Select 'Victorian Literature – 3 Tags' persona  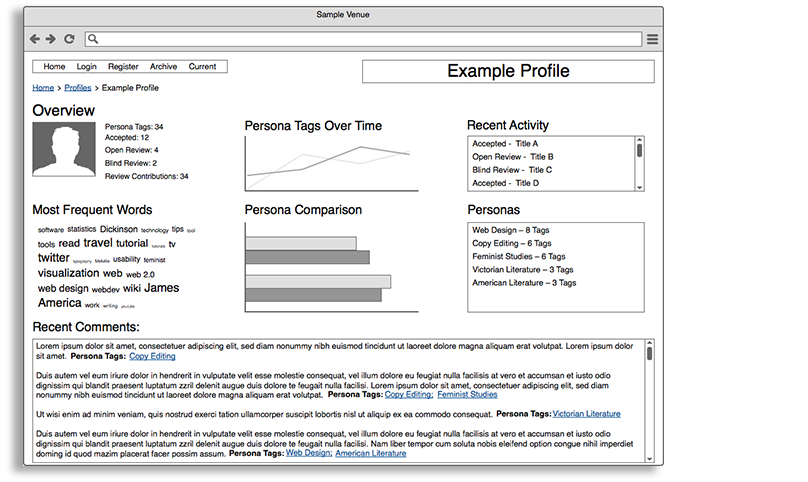click(523, 270)
